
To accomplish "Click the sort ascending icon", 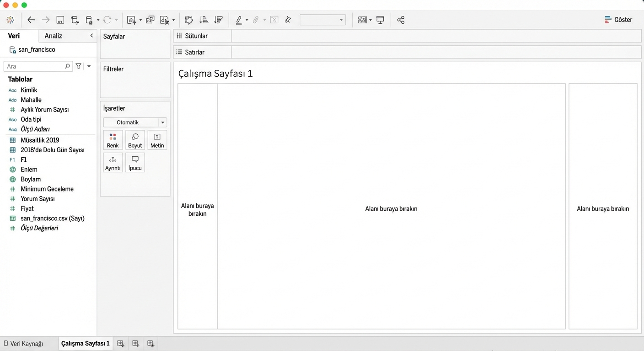I will pyautogui.click(x=204, y=20).
